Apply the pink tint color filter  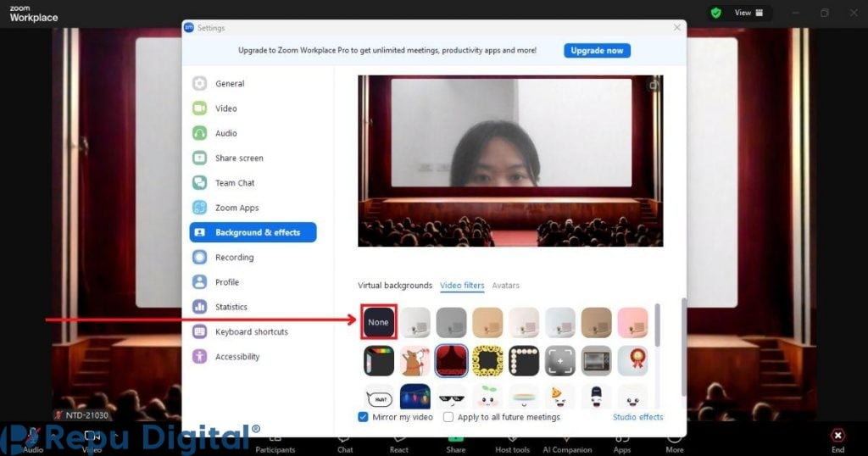[632, 322]
